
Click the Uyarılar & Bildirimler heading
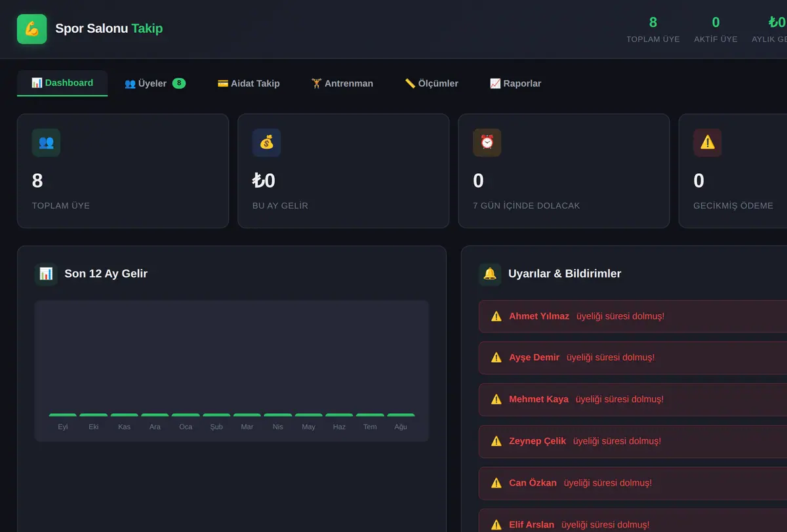(565, 274)
